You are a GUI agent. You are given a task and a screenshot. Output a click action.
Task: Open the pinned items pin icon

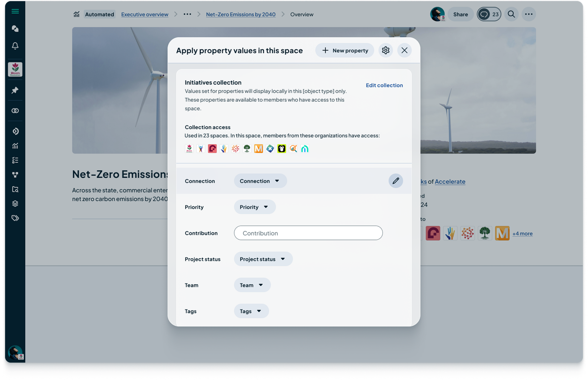15,90
